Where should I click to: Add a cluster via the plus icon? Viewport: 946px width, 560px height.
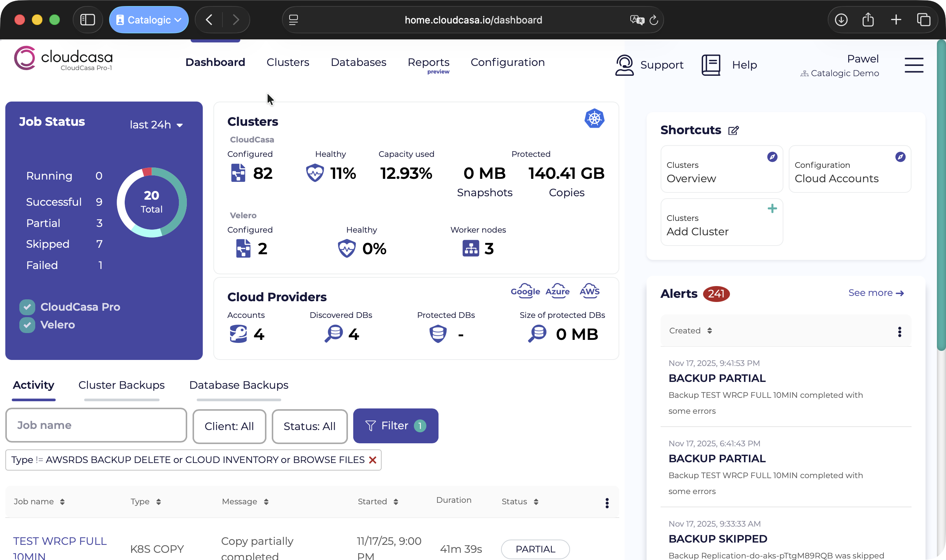pos(772,208)
